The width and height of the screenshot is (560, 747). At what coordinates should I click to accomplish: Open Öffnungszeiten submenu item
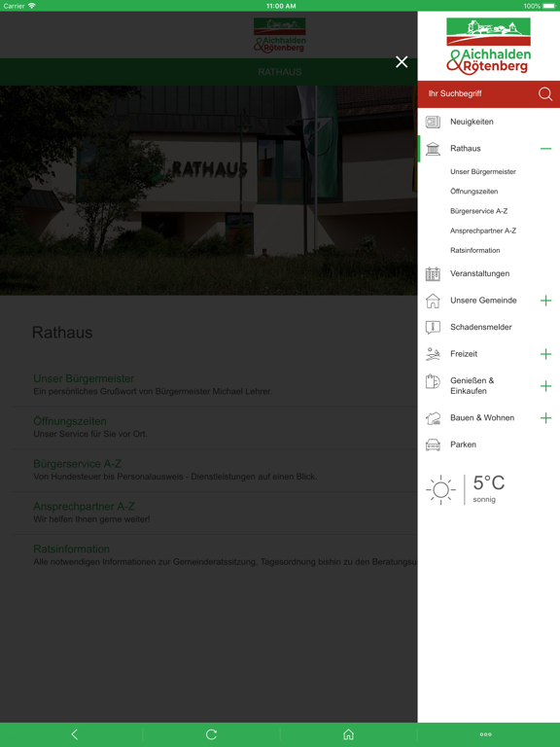tap(473, 191)
